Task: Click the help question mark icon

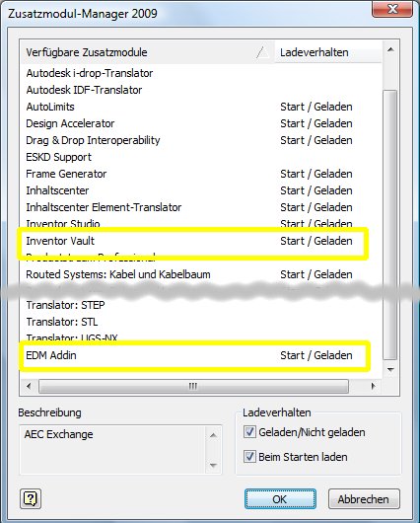Action: coord(31,498)
